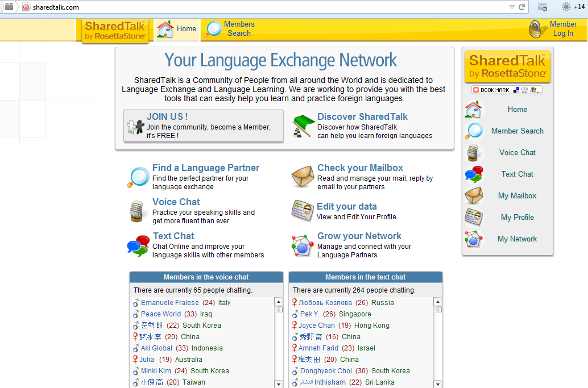Open Peace World's profile from Iraq
588x388 pixels.
point(160,314)
